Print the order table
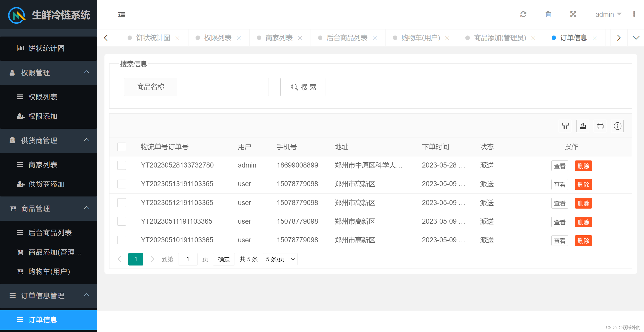This screenshot has height=332, width=644. (600, 126)
